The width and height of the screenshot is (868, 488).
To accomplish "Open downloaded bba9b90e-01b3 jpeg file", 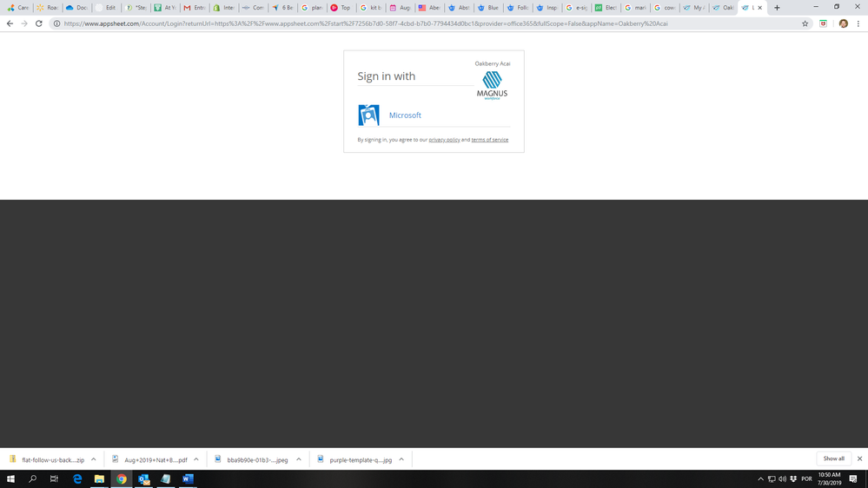I will point(252,459).
